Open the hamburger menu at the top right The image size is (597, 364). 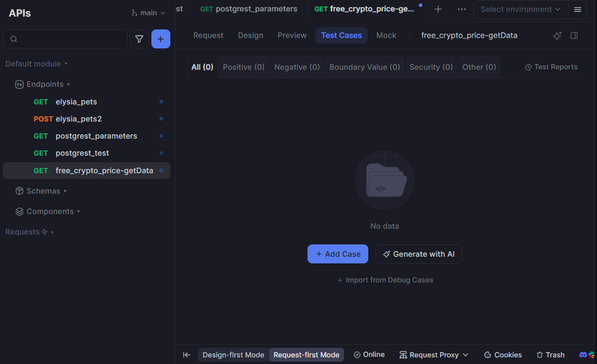point(578,9)
